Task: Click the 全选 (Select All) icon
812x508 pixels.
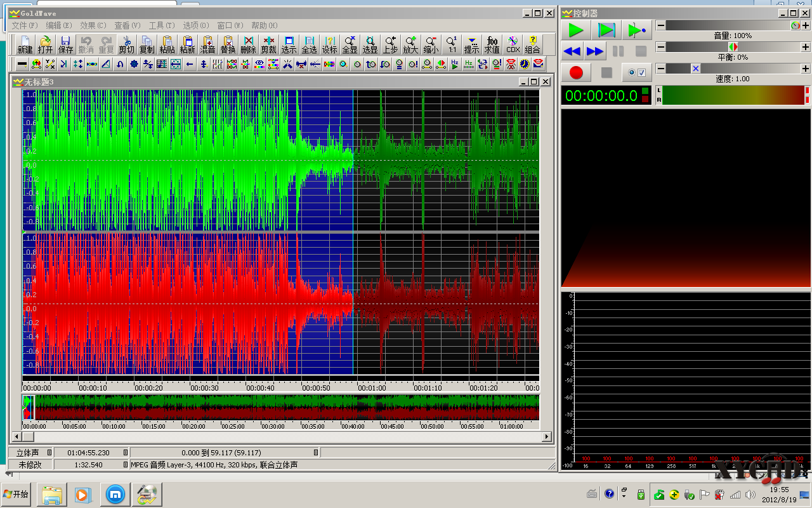Action: (x=309, y=44)
